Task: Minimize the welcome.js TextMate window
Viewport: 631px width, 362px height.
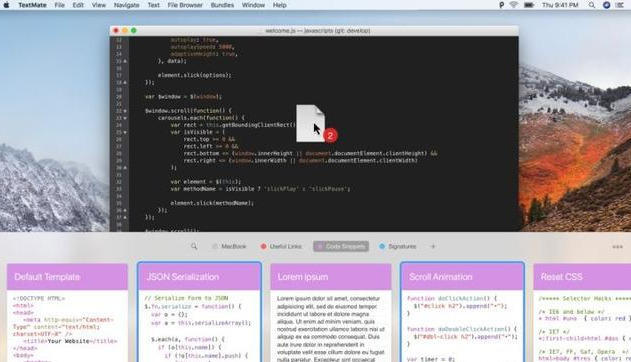Action: (125, 31)
